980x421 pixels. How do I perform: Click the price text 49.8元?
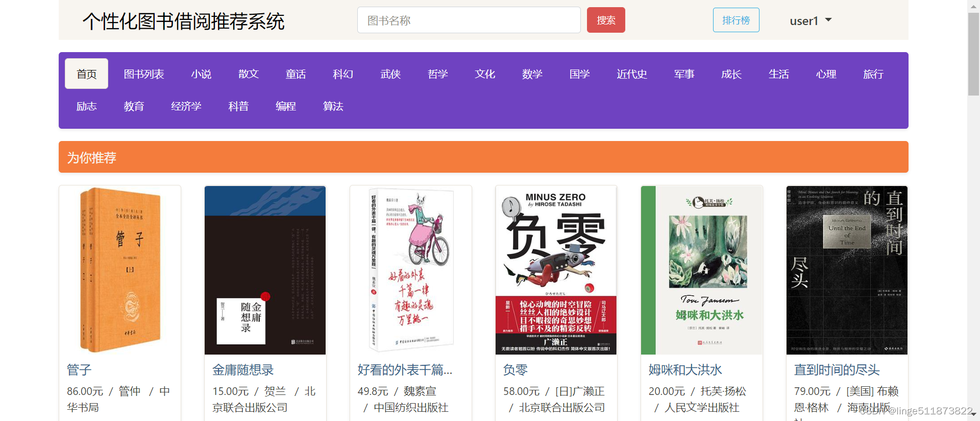[373, 391]
